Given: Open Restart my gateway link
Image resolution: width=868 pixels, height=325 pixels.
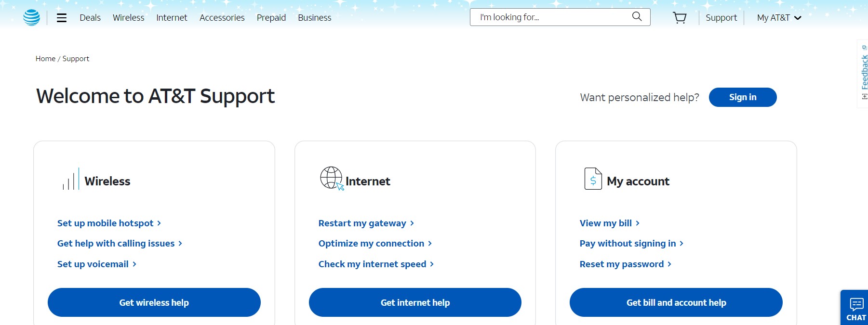Looking at the screenshot, I should 362,223.
